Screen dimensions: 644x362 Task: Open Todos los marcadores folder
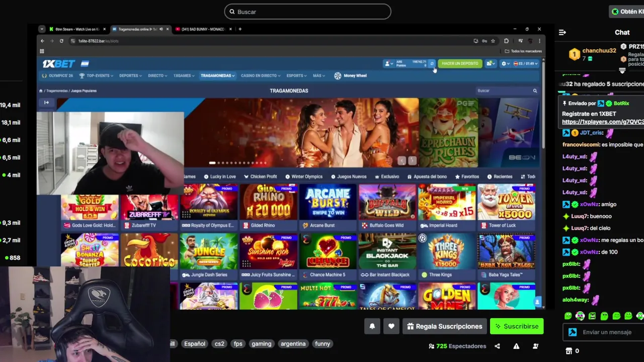point(523,51)
